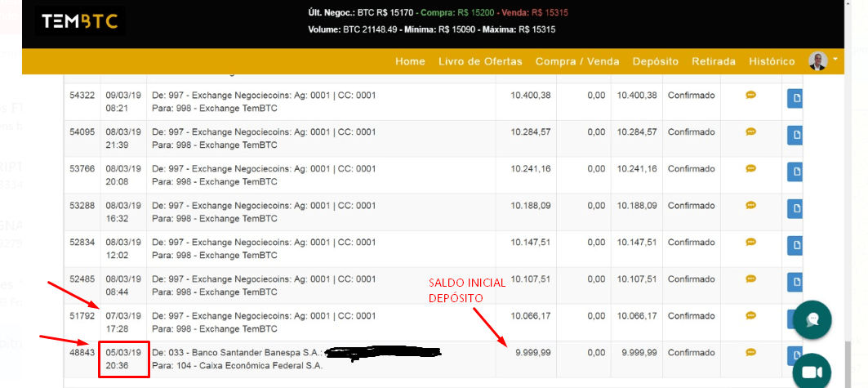Click Confirmado status for transaction 48843
The width and height of the screenshot is (868, 388).
[x=692, y=352]
